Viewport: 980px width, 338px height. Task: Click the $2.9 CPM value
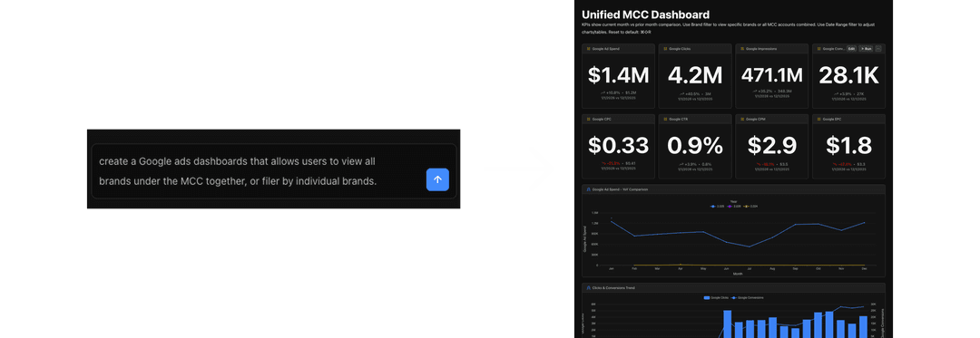tap(772, 145)
